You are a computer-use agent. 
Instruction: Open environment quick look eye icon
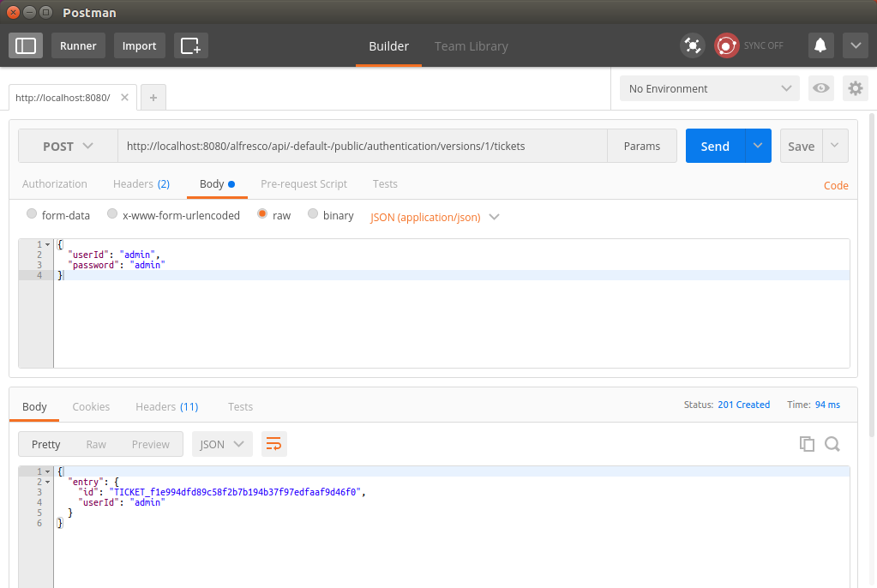coord(821,88)
